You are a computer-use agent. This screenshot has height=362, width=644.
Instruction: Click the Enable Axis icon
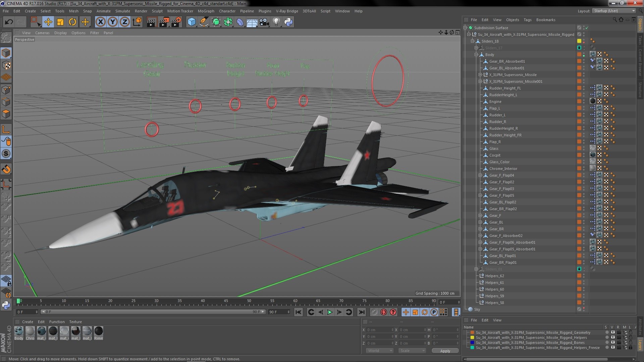6,129
